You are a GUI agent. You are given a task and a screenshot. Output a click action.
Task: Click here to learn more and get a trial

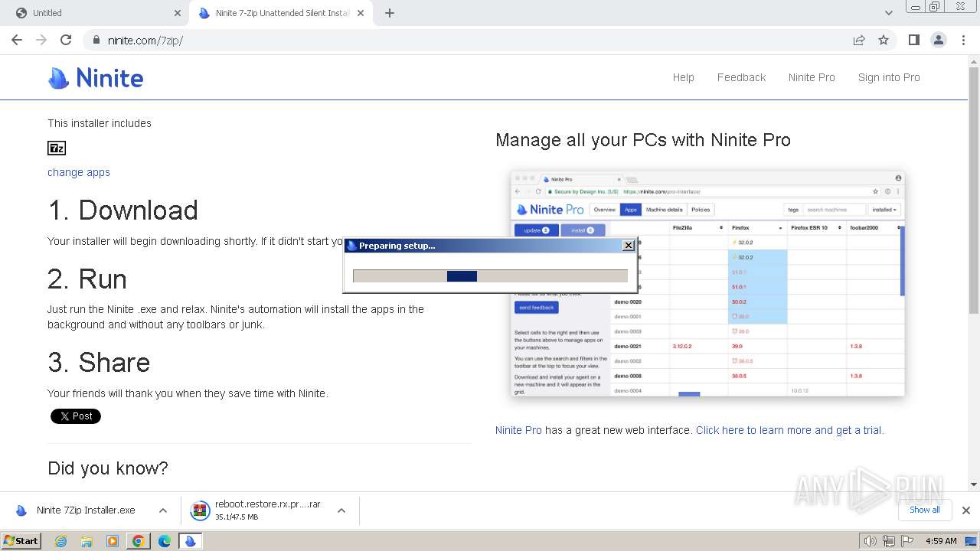click(789, 430)
